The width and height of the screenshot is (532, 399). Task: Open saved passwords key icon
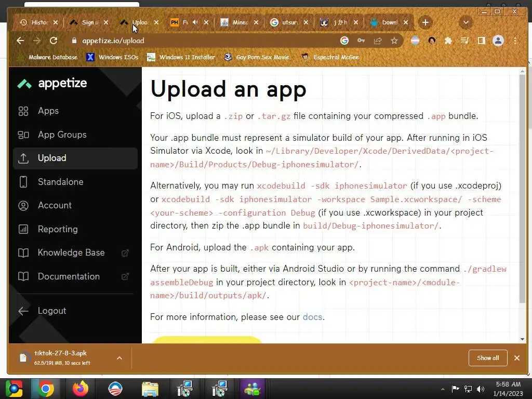tap(361, 41)
